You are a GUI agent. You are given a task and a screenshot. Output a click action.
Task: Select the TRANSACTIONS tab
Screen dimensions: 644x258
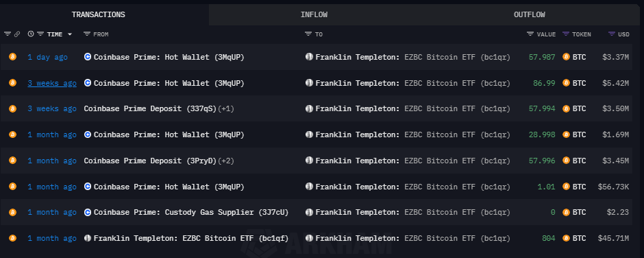[98, 15]
